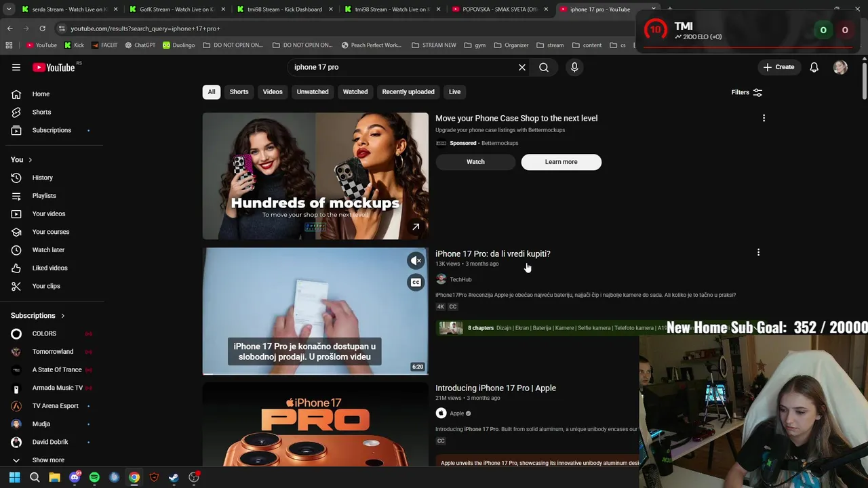Open Subscriptions in the sidebar

point(52,130)
